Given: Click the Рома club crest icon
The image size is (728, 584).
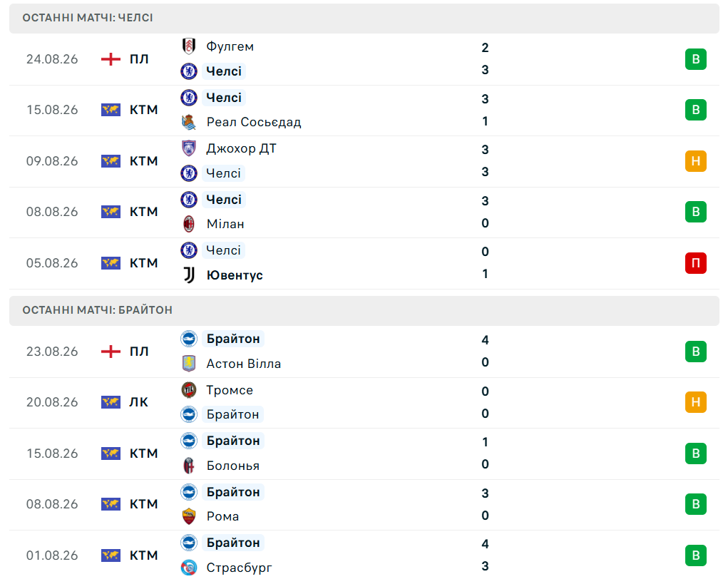Looking at the screenshot, I should tap(188, 516).
